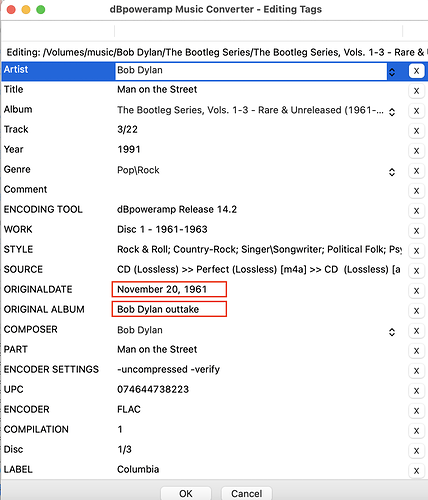The width and height of the screenshot is (428, 500).
Task: Delete the Title tag using X
Action: coord(416,91)
